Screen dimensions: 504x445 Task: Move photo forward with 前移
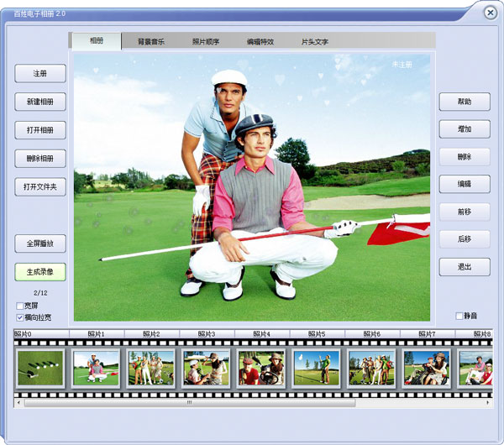[465, 212]
